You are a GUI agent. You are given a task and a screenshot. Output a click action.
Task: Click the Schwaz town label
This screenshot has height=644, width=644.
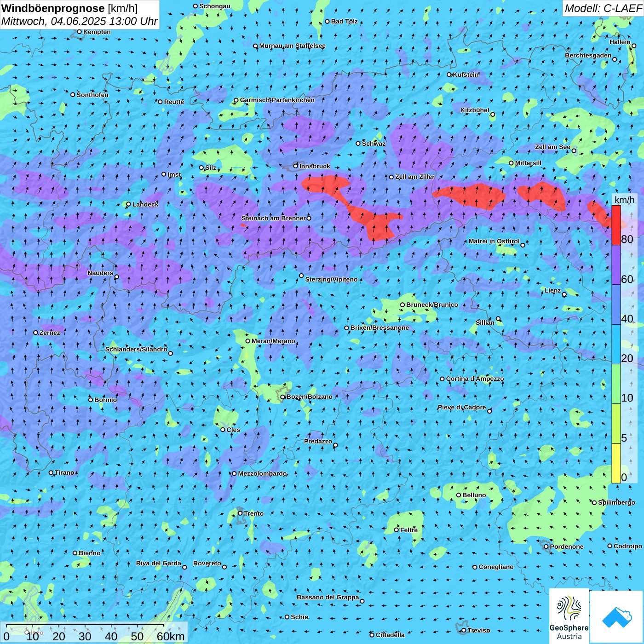[x=374, y=144]
